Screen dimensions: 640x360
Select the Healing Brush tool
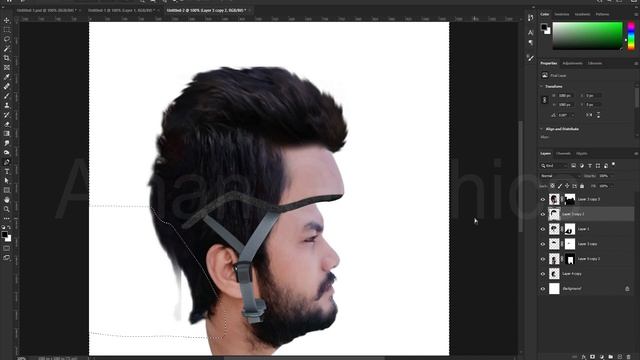7,86
